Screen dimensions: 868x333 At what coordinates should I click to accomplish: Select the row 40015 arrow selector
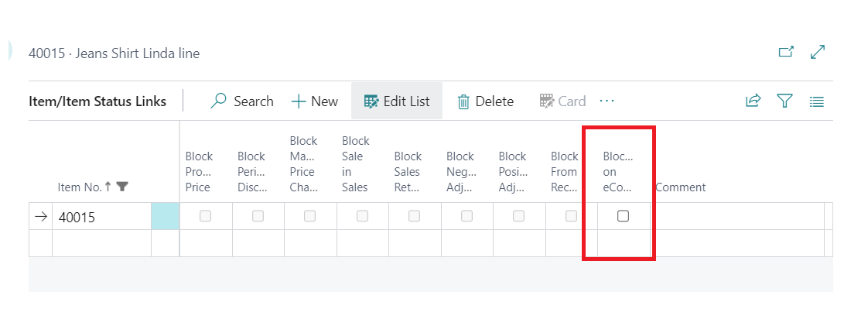pyautogui.click(x=40, y=218)
